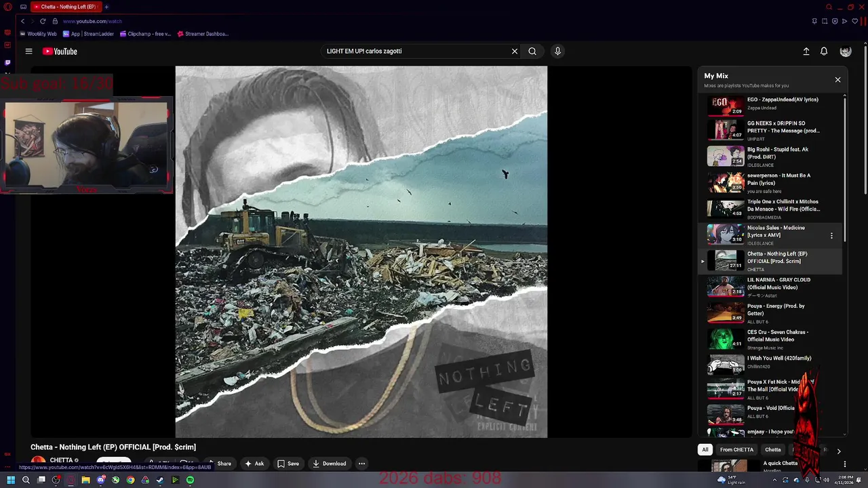Go back with the browser back arrow

tap(22, 21)
